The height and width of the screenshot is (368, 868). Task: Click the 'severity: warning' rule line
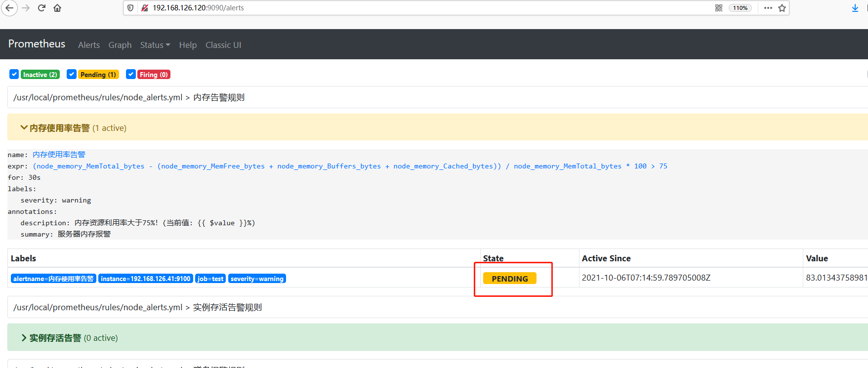pyautogui.click(x=56, y=200)
